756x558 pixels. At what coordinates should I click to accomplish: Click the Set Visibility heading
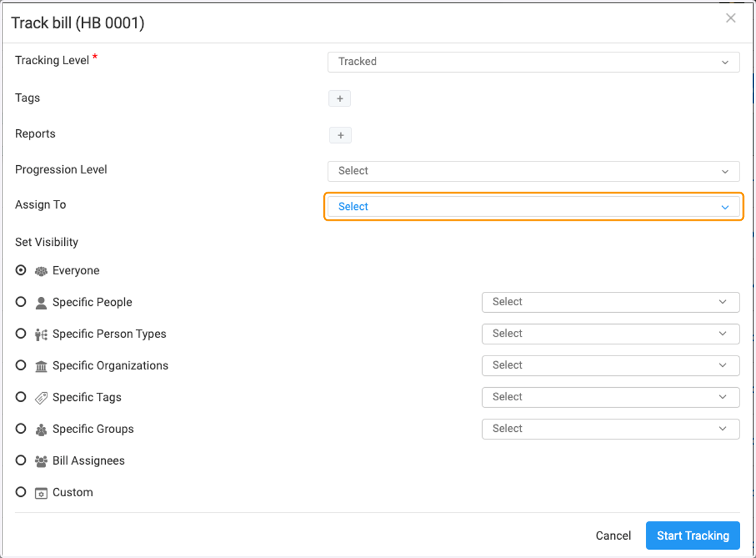[47, 242]
